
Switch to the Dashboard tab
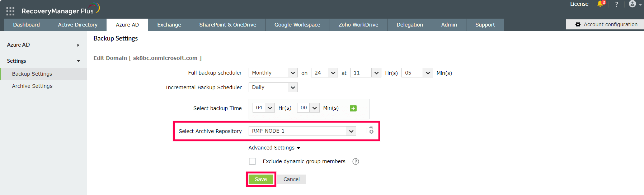(27, 25)
